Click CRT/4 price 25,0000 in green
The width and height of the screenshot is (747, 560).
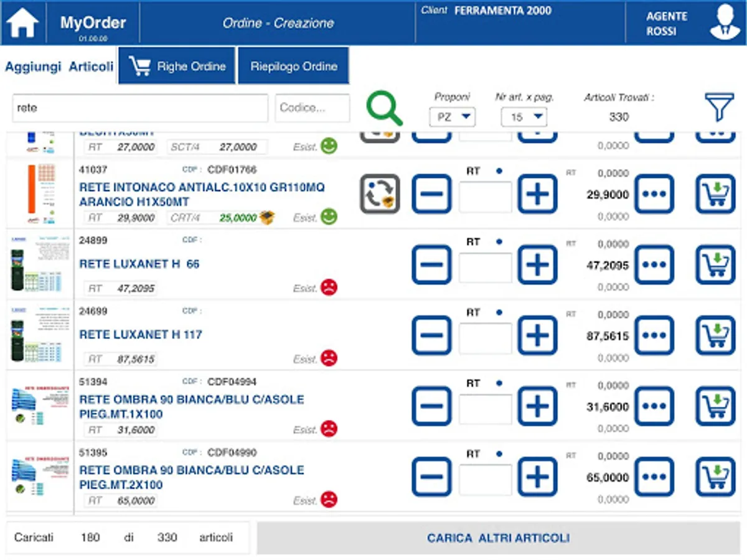[238, 218]
